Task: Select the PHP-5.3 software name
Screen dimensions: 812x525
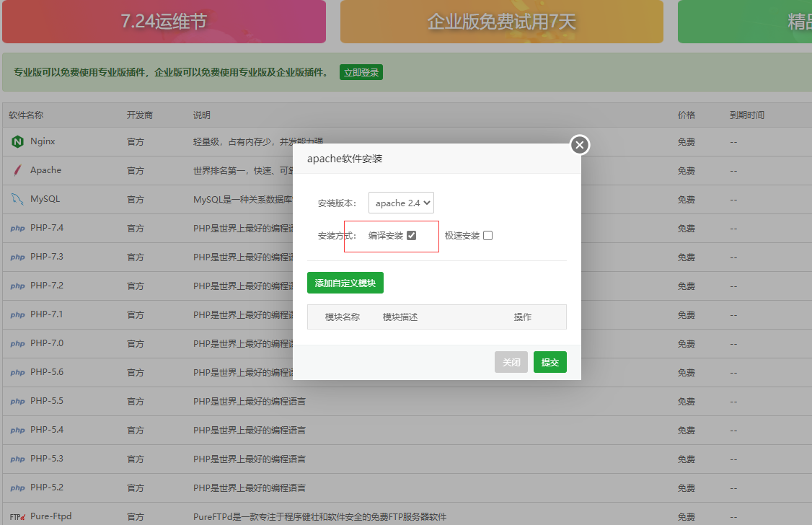Action: pyautogui.click(x=47, y=459)
